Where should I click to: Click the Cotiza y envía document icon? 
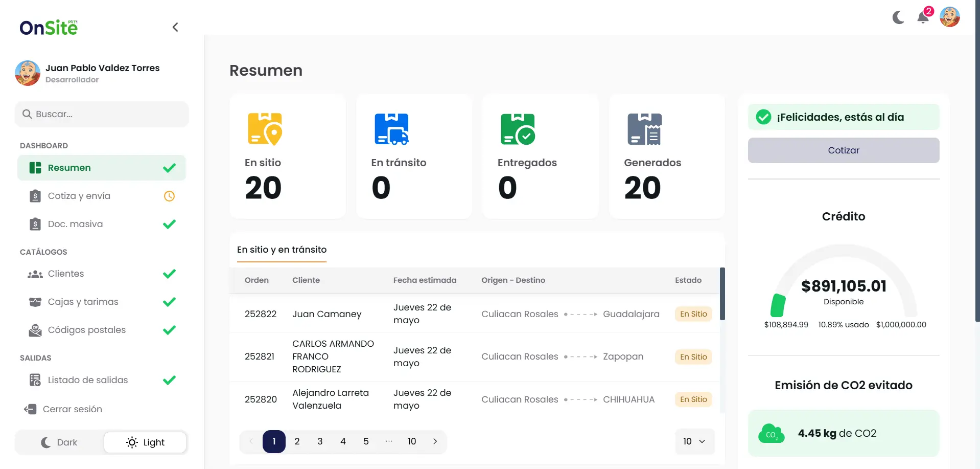tap(35, 196)
